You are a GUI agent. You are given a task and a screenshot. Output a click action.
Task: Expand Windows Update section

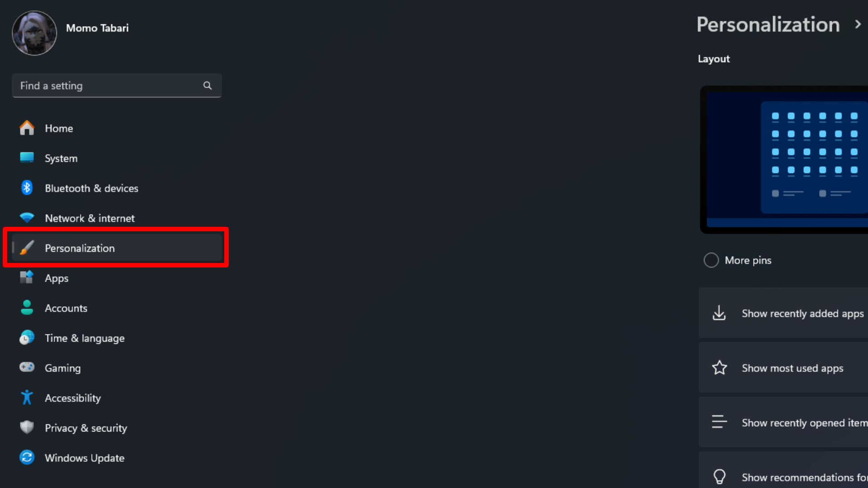84,458
